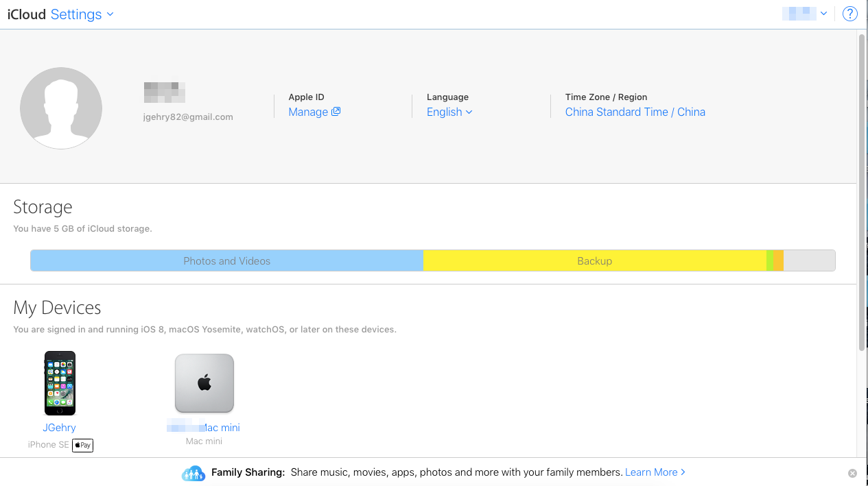Follow the Learn More link

pyautogui.click(x=655, y=472)
